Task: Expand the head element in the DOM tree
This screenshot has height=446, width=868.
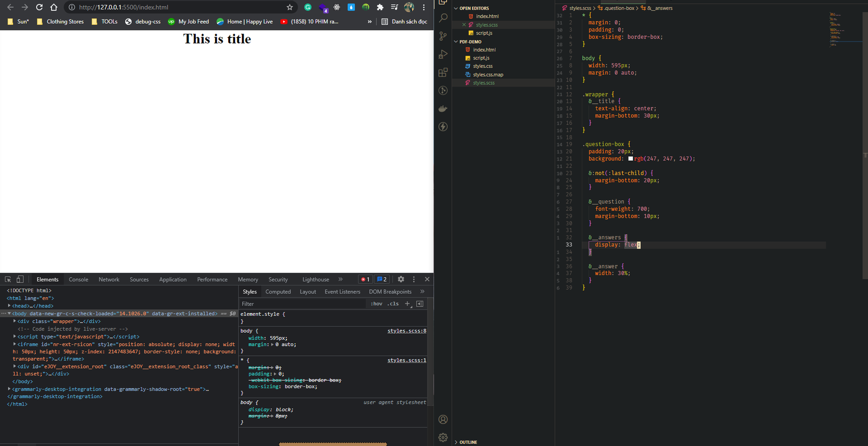Action: (x=9, y=306)
